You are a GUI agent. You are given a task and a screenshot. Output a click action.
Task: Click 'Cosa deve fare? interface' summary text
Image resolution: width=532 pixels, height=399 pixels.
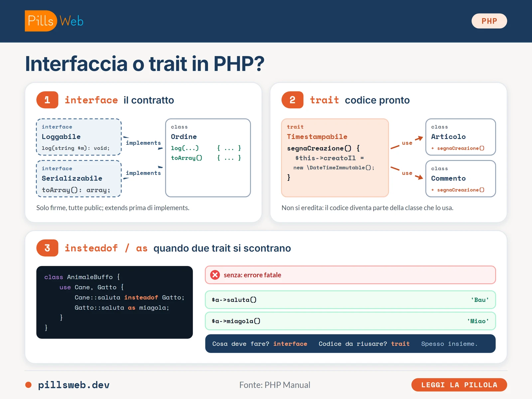click(260, 344)
